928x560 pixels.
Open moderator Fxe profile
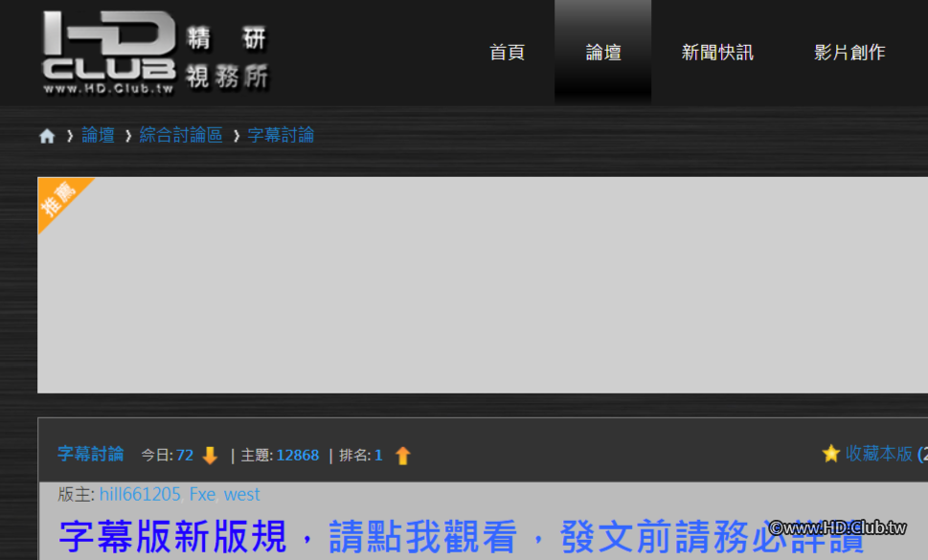[202, 494]
